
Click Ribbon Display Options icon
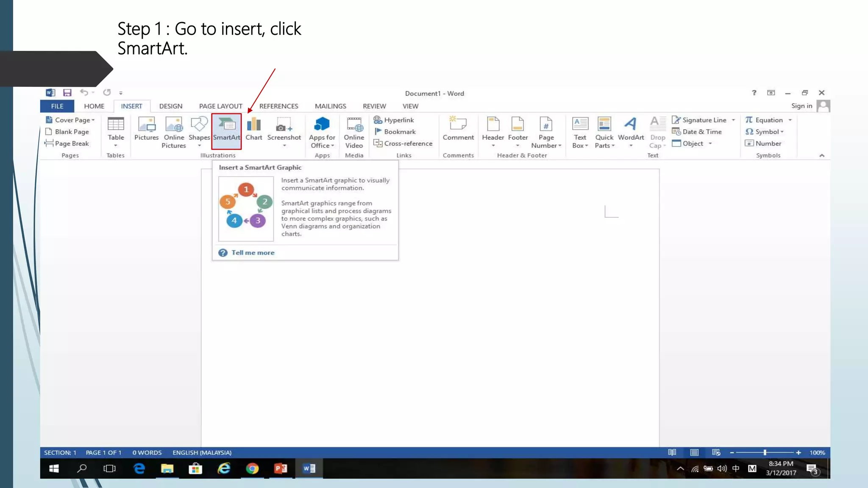(x=771, y=93)
